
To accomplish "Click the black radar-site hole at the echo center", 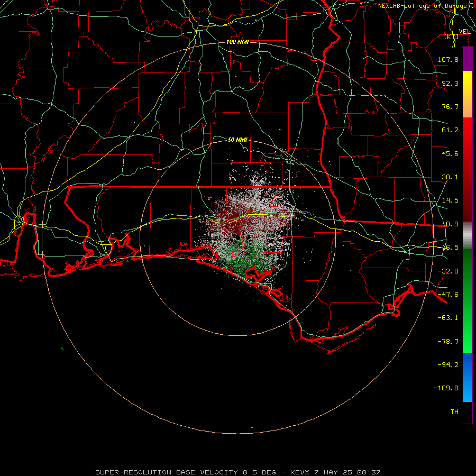I will (x=237, y=238).
